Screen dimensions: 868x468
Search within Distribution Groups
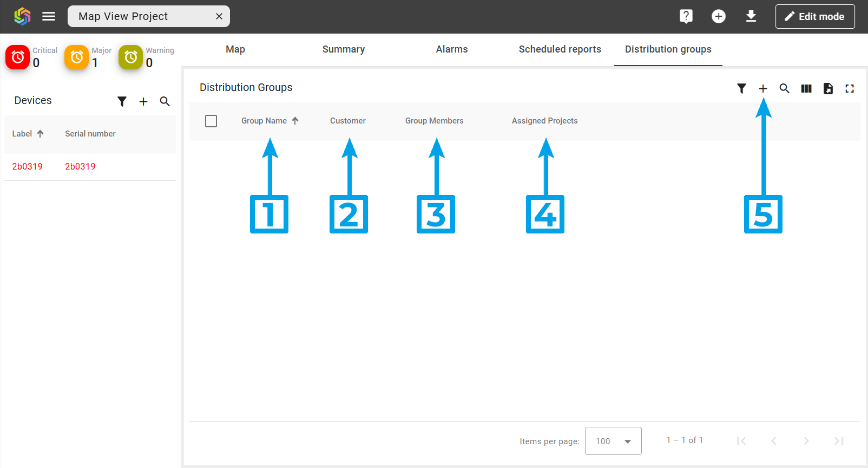click(784, 88)
